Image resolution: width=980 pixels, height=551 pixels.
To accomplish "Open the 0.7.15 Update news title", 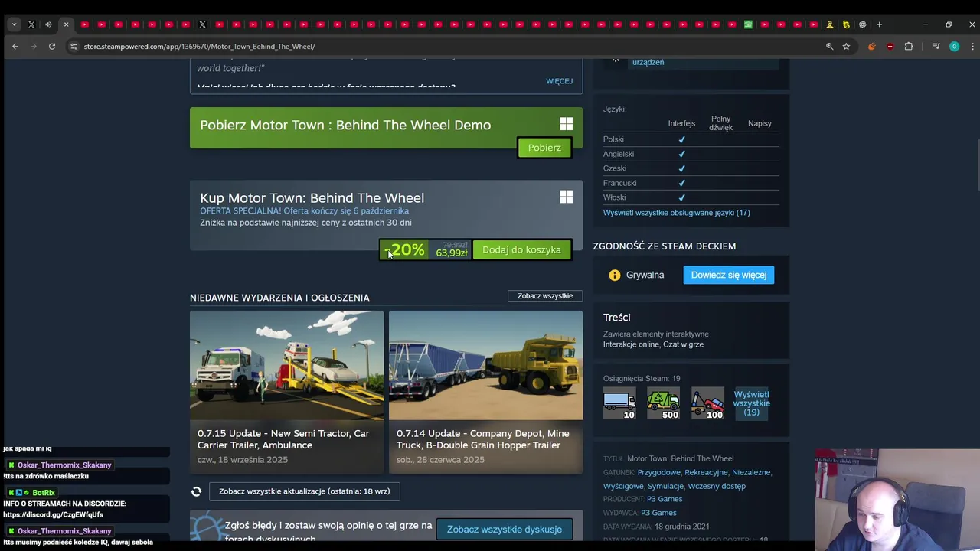I will pyautogui.click(x=283, y=439).
